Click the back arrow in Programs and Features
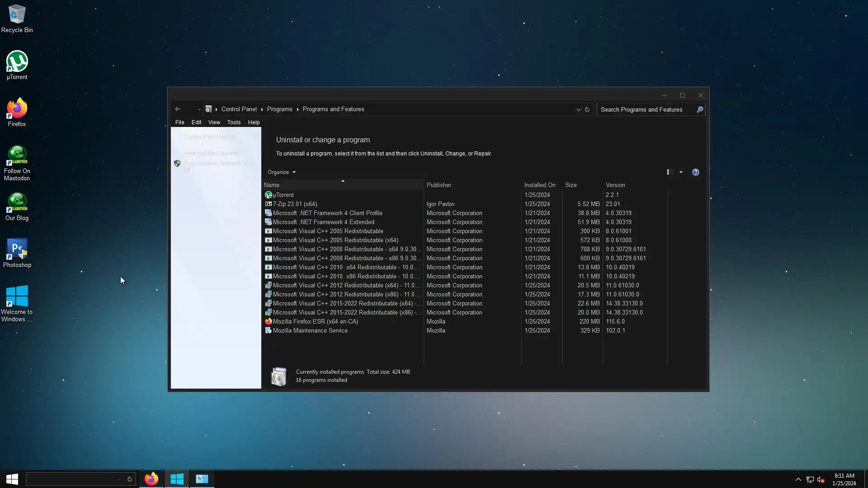The width and height of the screenshot is (868, 488). (x=178, y=109)
